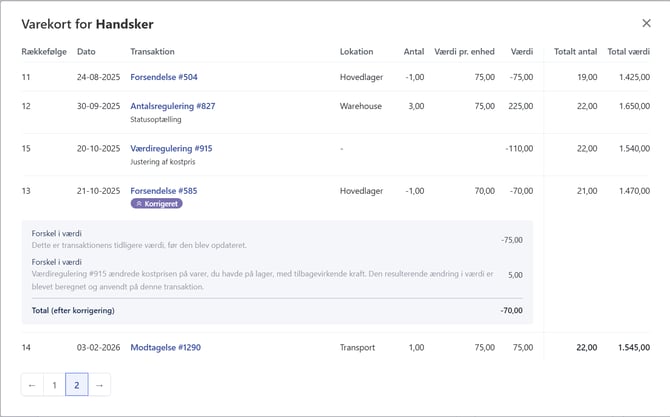Open Modtagelse #1290 transaction link

click(x=165, y=348)
